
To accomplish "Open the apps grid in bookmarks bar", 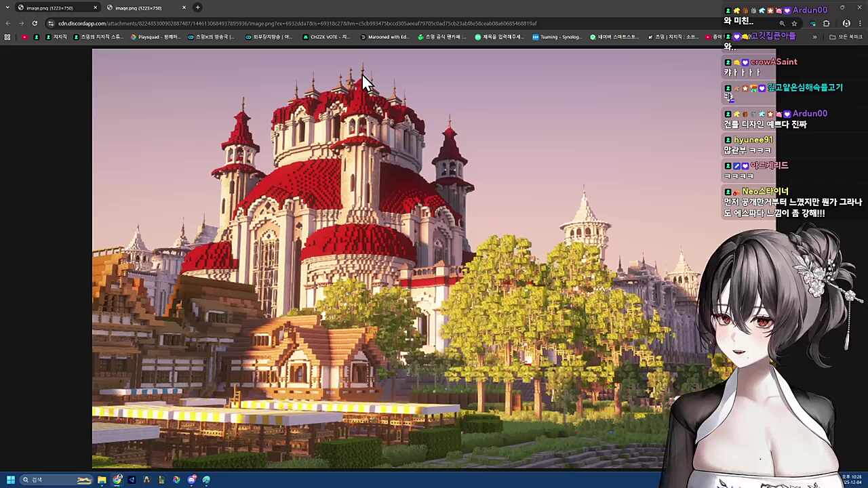I will (x=7, y=37).
